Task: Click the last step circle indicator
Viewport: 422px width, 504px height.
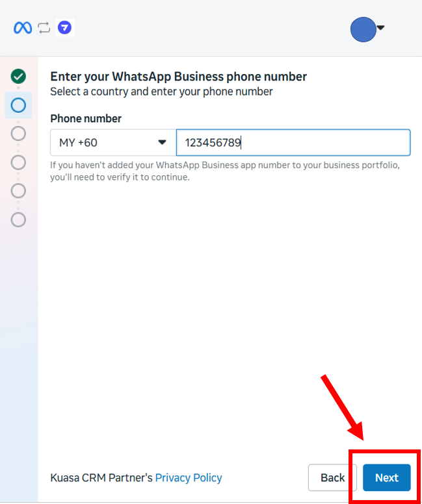Action: pyautogui.click(x=18, y=220)
